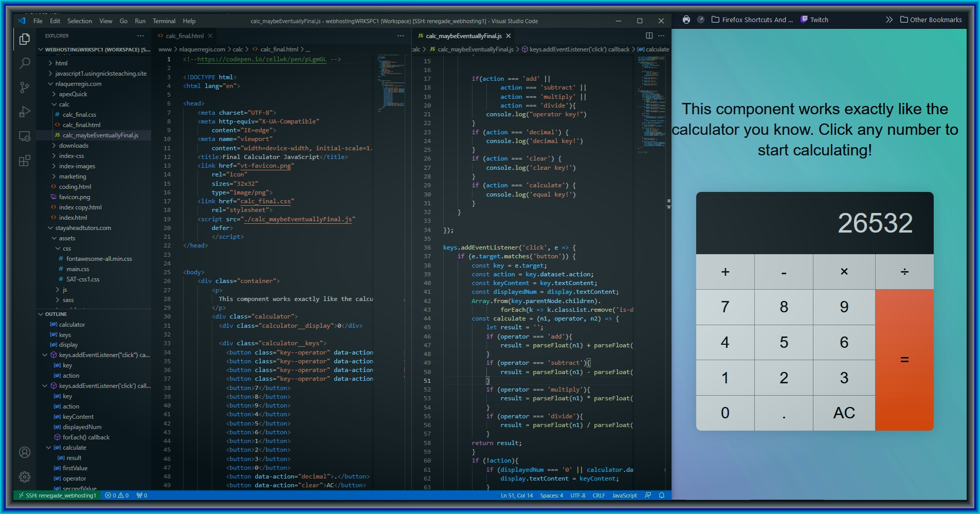Viewport: 980px width, 514px height.
Task: Open left editor group more actions ellipsis
Action: (401, 36)
